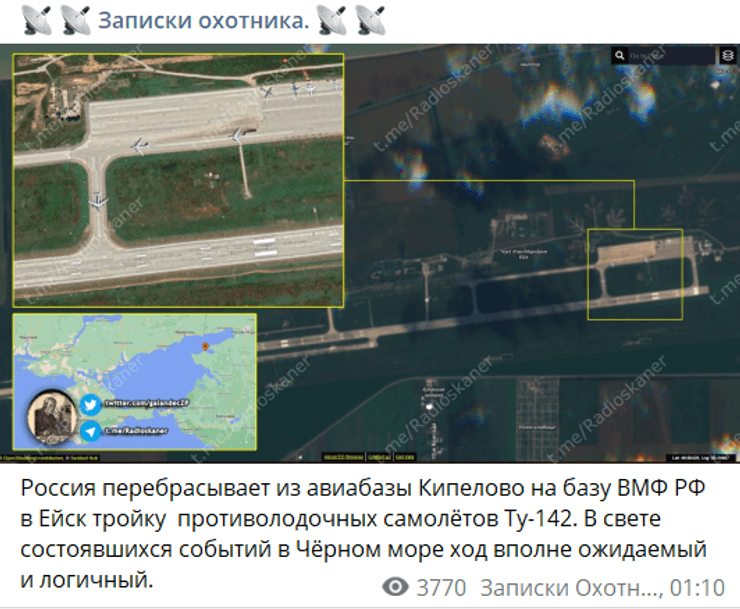
Task: Click the 3770 views count
Action: (441, 588)
